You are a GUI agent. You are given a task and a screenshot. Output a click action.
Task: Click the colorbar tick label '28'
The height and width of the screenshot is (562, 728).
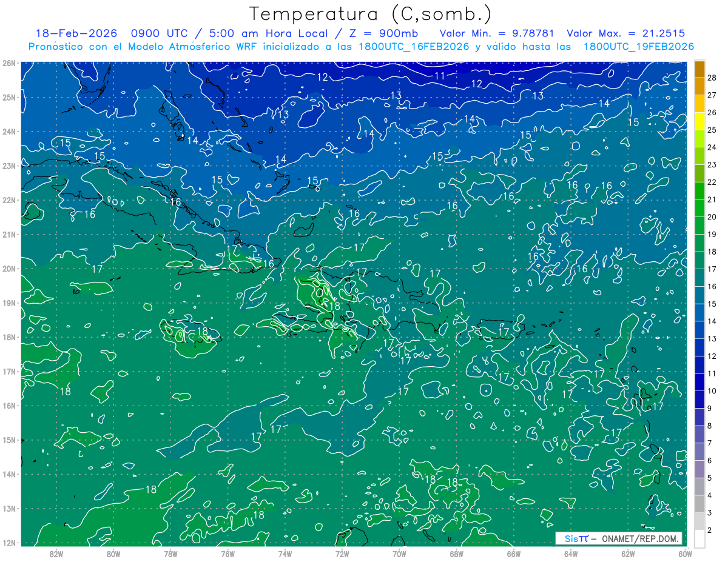(712, 78)
